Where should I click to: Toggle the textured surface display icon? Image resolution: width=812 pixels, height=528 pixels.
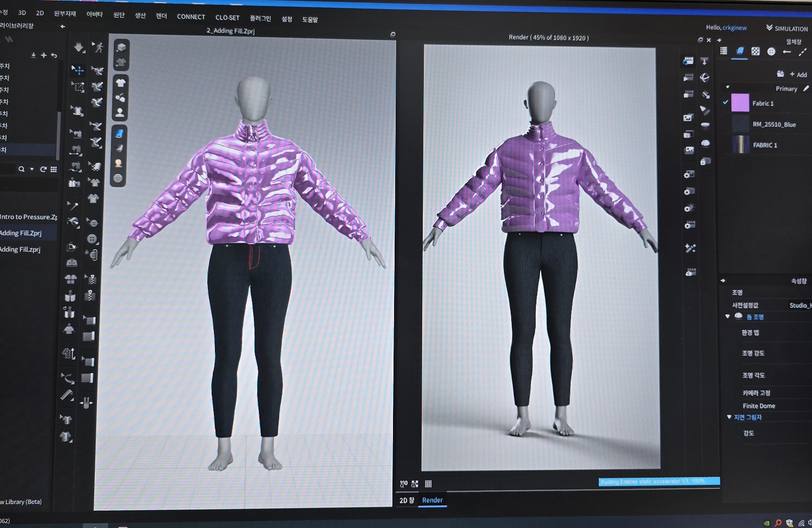(120, 133)
